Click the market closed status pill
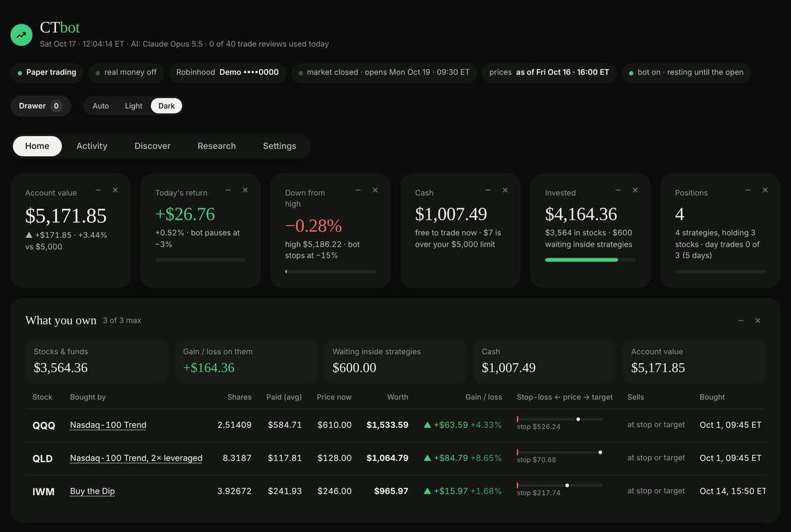 384,73
